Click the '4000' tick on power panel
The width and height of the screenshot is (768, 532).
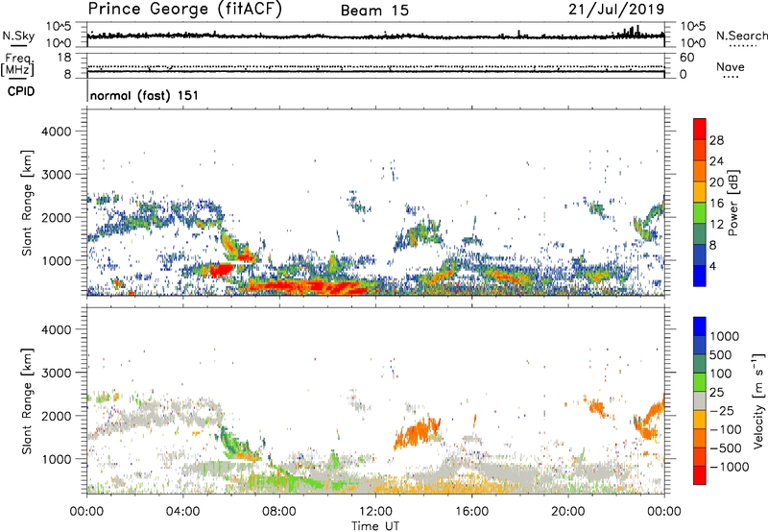[x=57, y=132]
